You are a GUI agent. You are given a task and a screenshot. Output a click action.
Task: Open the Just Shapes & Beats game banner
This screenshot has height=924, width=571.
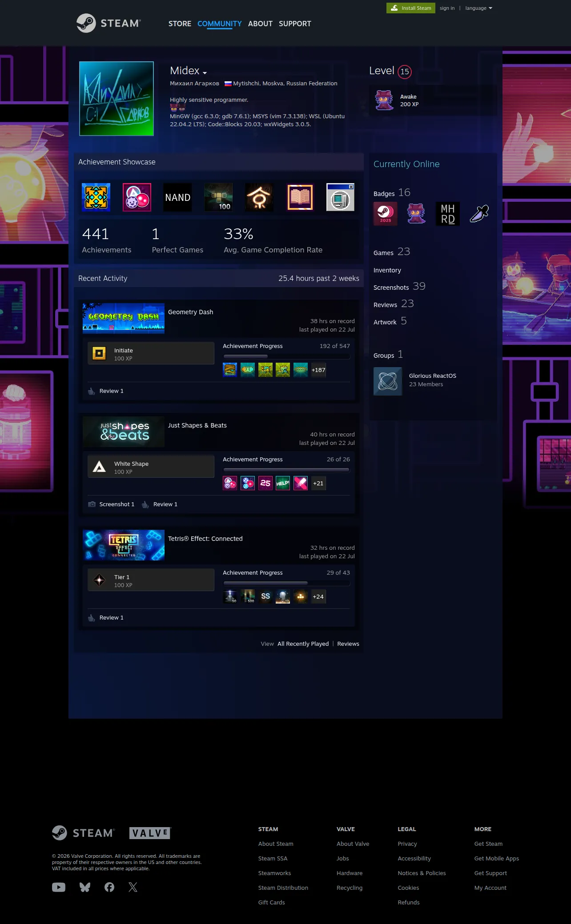pos(124,432)
